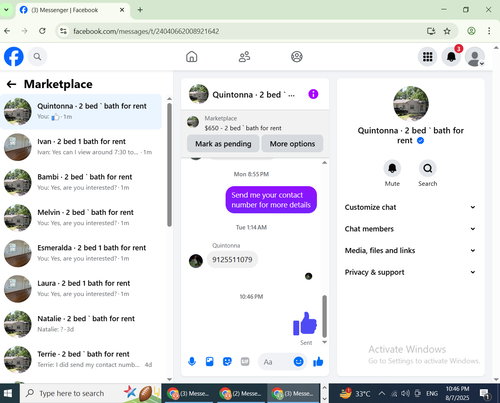
Task: Expand Privacy & support section
Action: 411,272
